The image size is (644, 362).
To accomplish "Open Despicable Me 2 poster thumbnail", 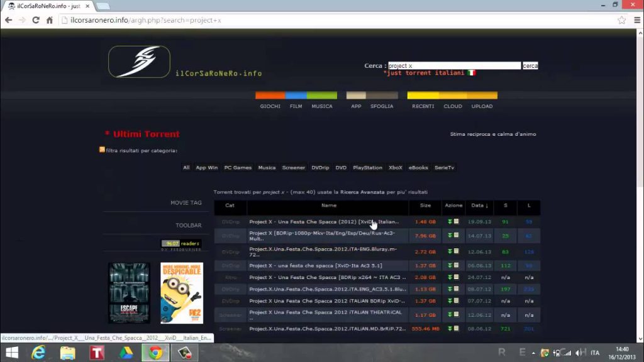I will click(182, 293).
